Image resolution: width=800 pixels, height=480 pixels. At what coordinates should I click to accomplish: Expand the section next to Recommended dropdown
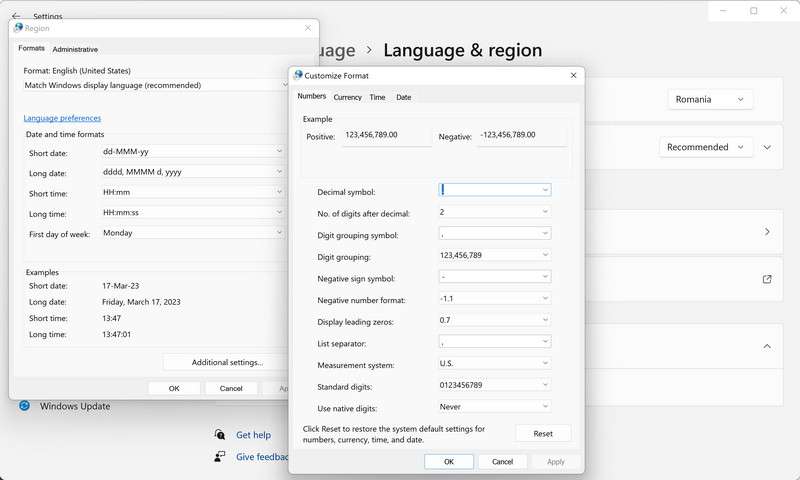[767, 147]
